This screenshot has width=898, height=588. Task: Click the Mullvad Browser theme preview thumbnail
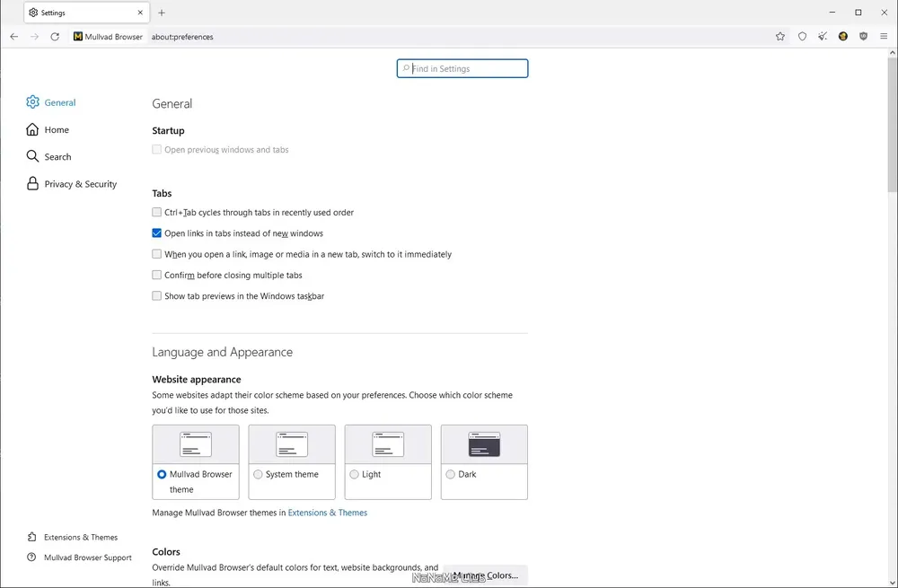click(196, 444)
